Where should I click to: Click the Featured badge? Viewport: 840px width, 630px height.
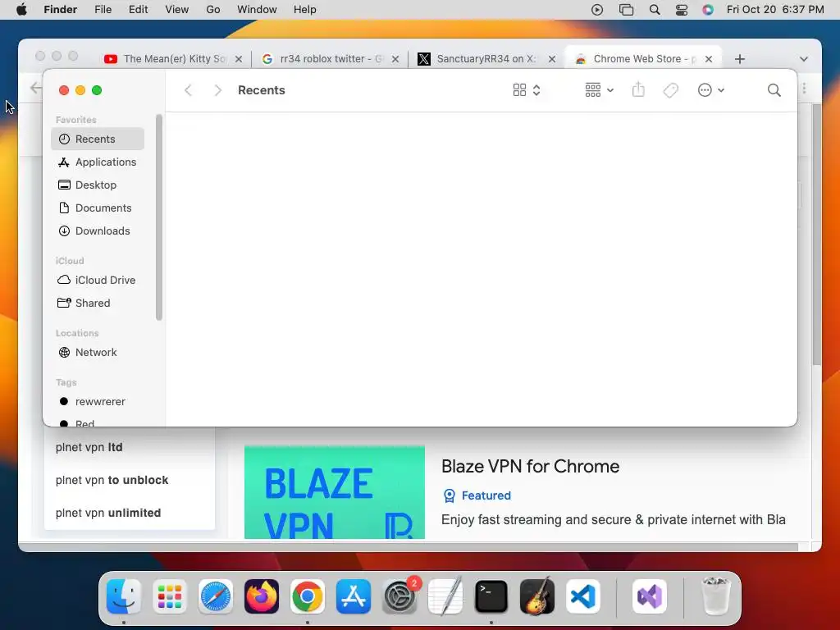click(x=477, y=495)
